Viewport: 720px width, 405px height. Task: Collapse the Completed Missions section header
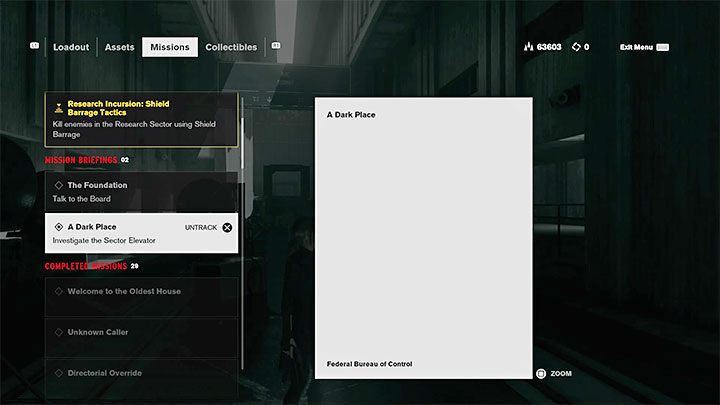[x=85, y=266]
